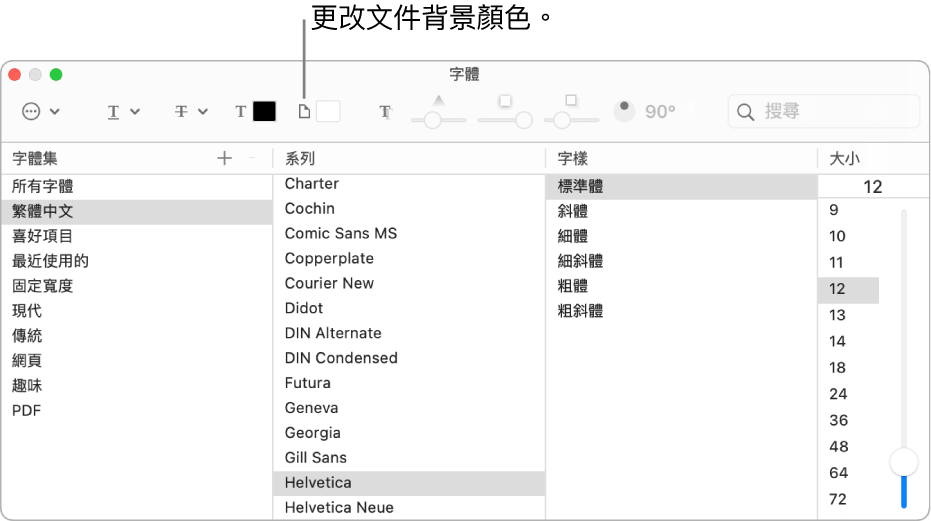Choose the Courier New family
The height and width of the screenshot is (521, 931).
pyautogui.click(x=408, y=284)
